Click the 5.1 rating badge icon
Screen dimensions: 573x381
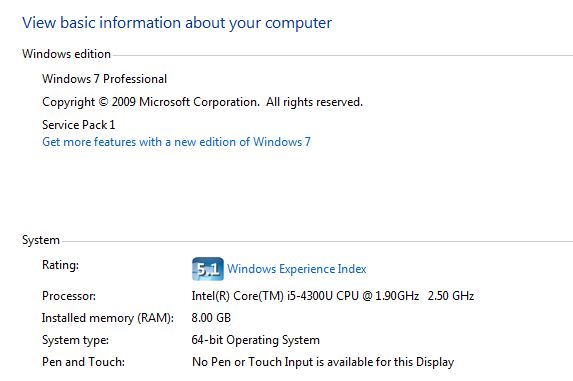tap(208, 269)
